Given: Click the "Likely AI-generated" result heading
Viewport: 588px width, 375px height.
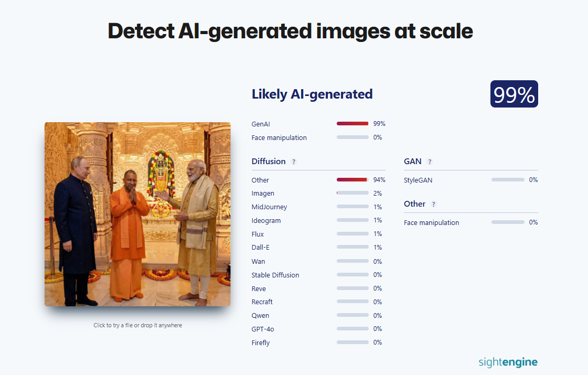Looking at the screenshot, I should pos(312,94).
